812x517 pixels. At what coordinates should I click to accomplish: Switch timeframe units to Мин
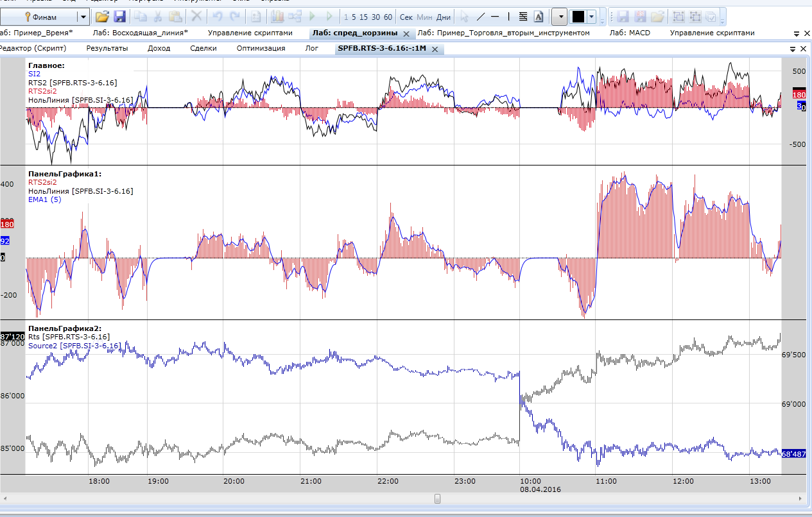point(424,17)
